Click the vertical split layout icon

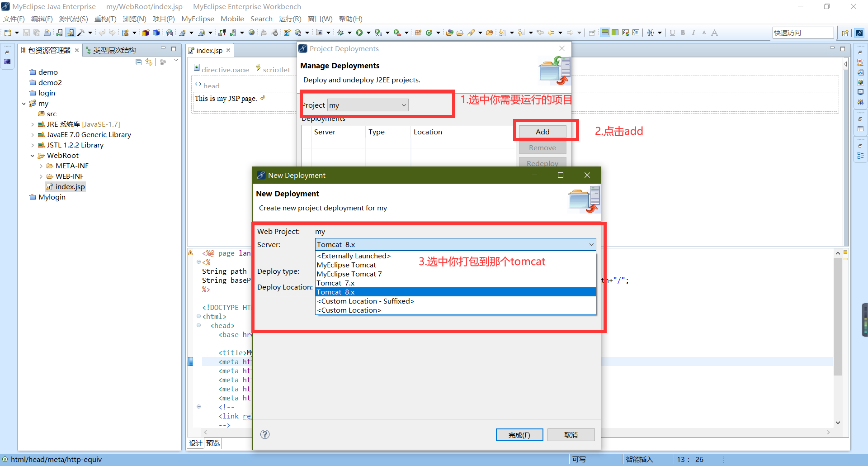615,33
